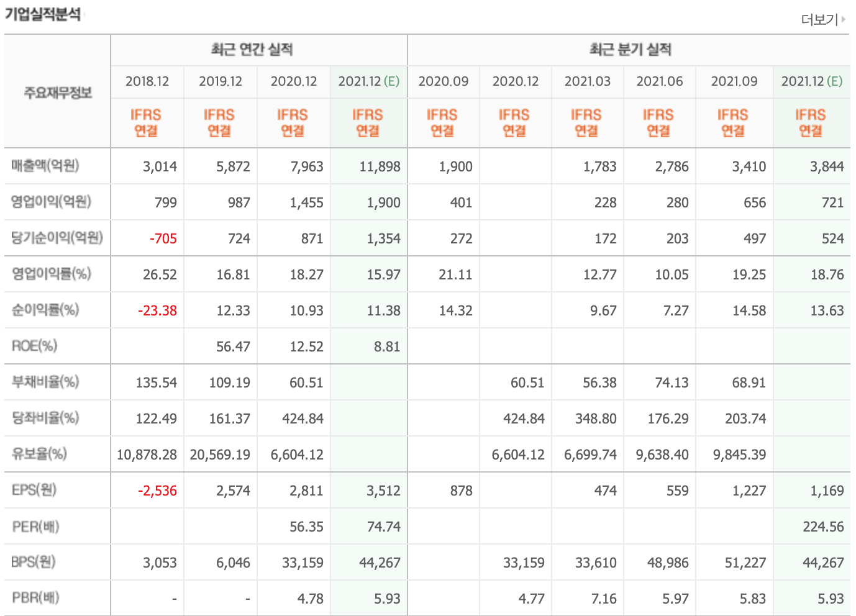Select the 영업이익(억원) row label

click(x=51, y=202)
